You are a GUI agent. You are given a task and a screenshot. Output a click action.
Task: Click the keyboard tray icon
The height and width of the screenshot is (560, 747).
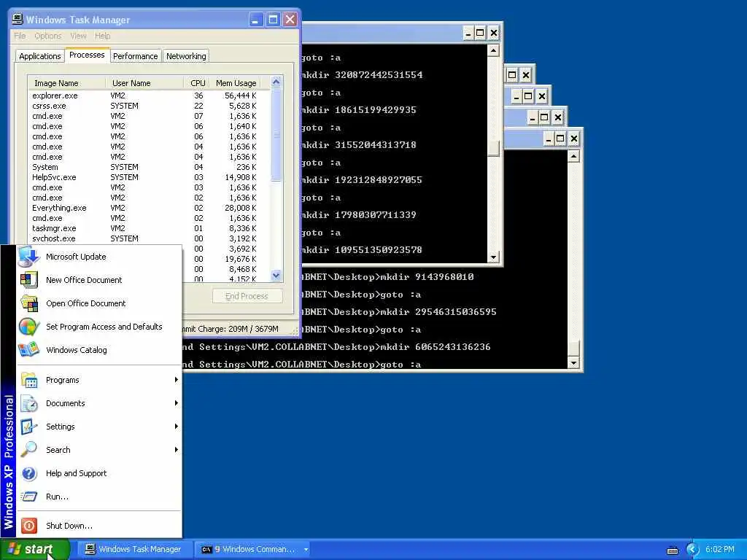[673, 550]
